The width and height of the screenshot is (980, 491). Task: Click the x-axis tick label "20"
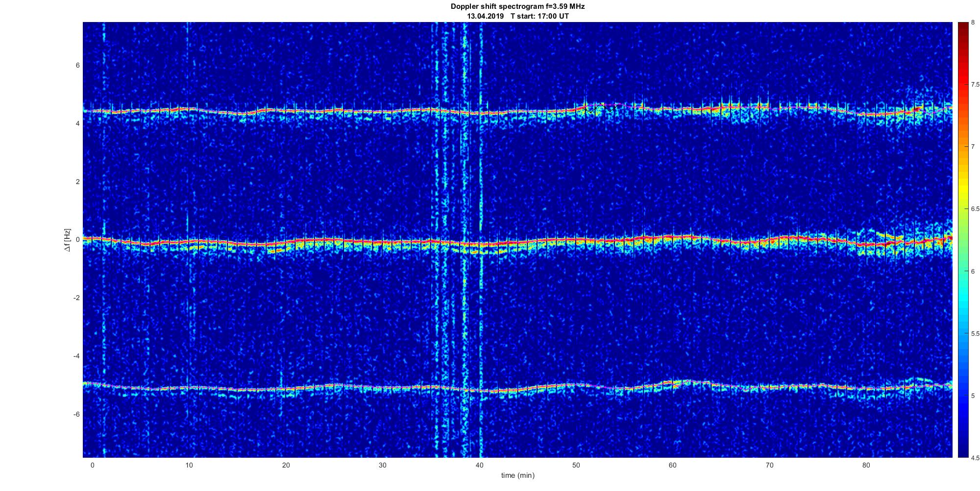(286, 465)
